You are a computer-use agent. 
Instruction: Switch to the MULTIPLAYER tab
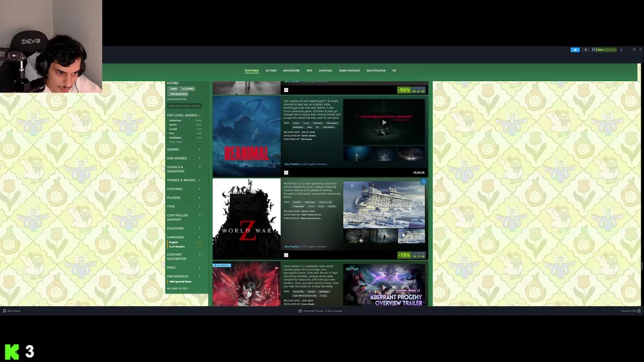click(376, 71)
